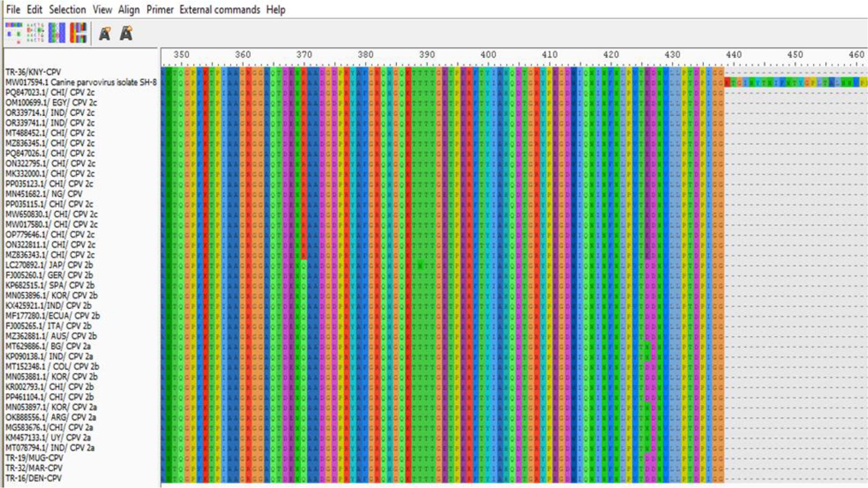Open the Align menu
868x488 pixels.
point(129,10)
